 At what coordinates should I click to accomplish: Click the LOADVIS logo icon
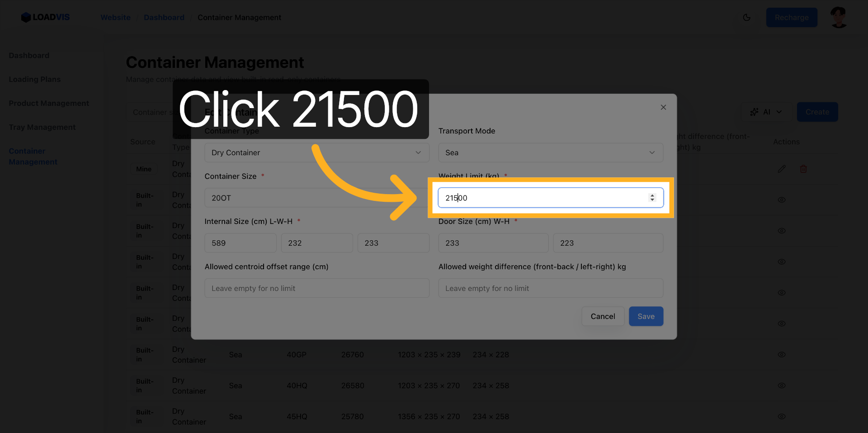[26, 17]
